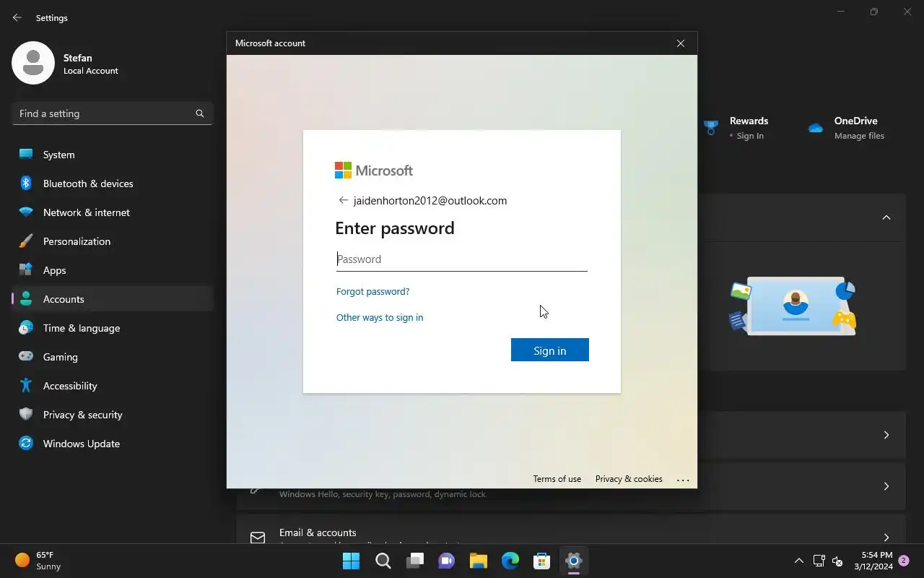The height and width of the screenshot is (578, 924).
Task: Open File Explorer from taskbar
Action: click(x=478, y=561)
